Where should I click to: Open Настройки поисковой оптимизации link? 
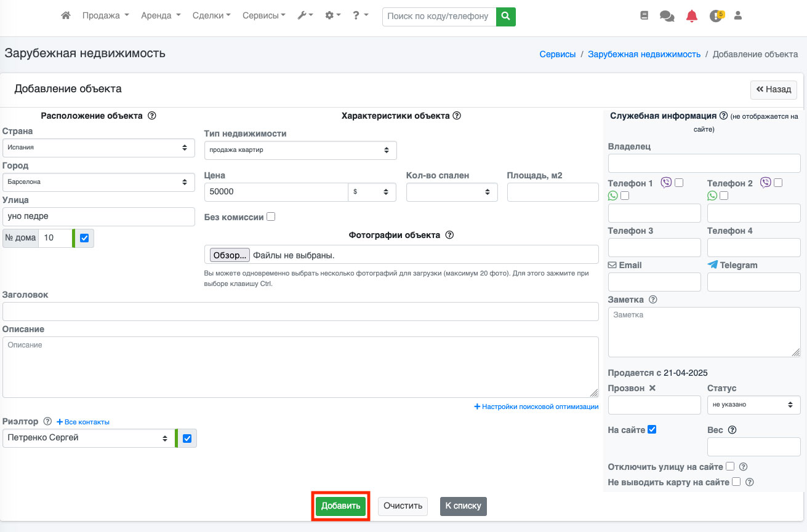coord(536,407)
